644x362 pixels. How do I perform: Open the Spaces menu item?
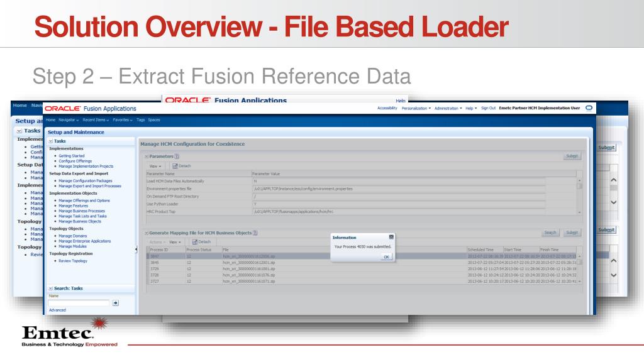[x=154, y=120]
